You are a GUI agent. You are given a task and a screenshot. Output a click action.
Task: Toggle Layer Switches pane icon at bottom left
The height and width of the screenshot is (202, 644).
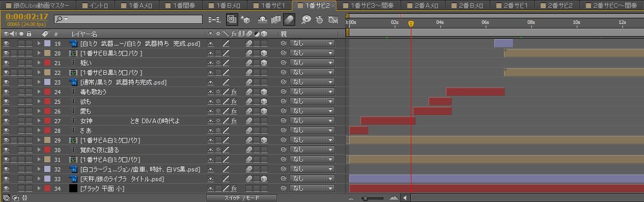[6, 198]
